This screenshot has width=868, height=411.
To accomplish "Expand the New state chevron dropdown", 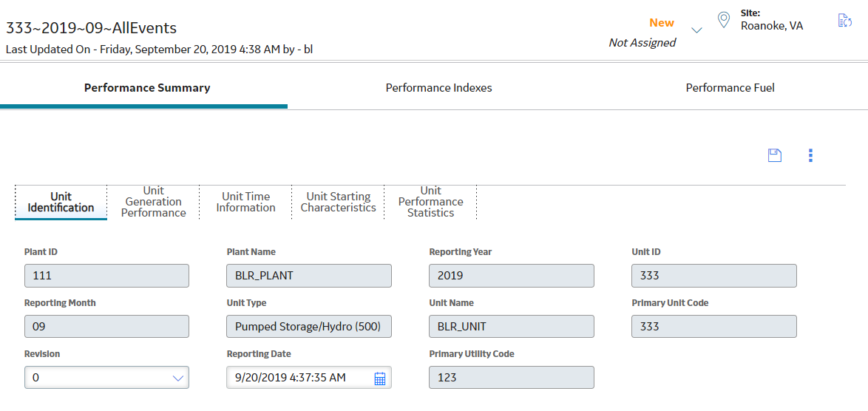I will pyautogui.click(x=697, y=30).
